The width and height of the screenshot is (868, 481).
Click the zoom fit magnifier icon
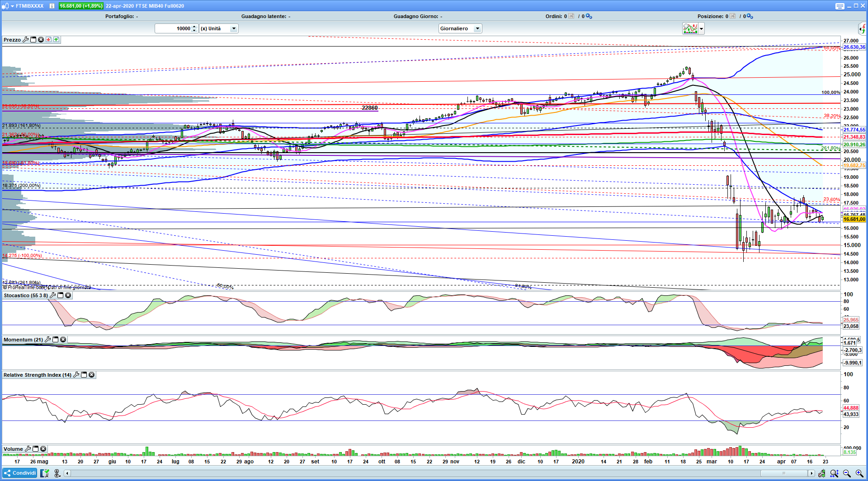834,473
